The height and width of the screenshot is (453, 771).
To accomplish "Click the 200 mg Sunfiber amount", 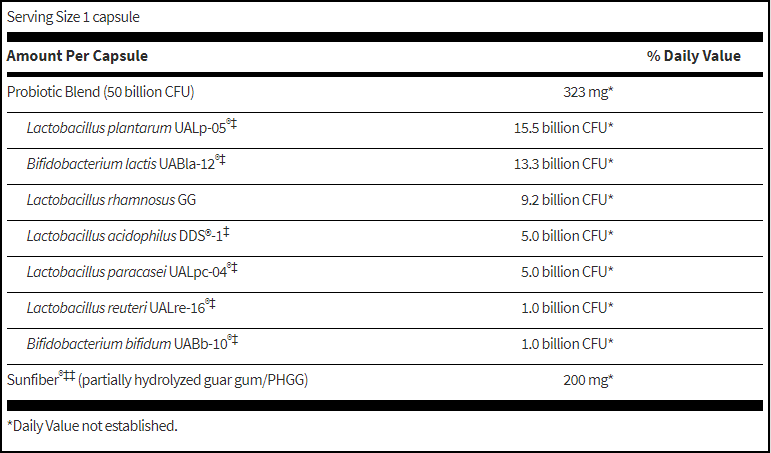I will click(x=586, y=379).
